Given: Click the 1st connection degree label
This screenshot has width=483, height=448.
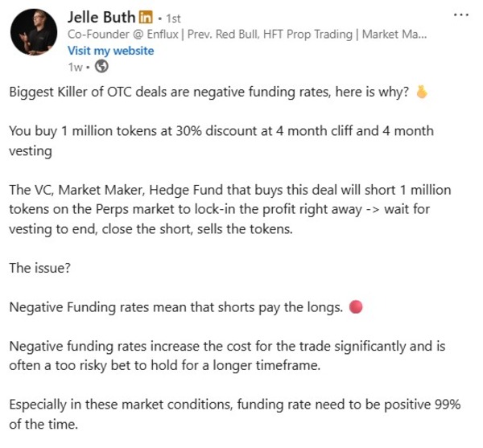Looking at the screenshot, I should [x=171, y=18].
